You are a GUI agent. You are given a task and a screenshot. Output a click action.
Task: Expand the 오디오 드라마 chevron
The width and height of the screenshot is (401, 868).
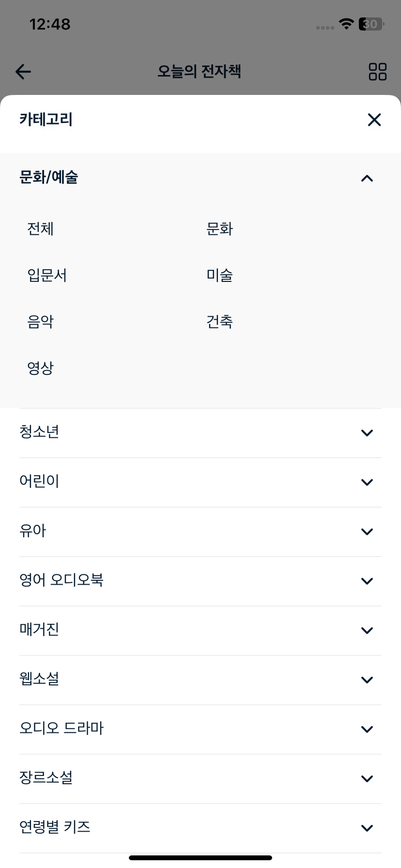pyautogui.click(x=367, y=729)
